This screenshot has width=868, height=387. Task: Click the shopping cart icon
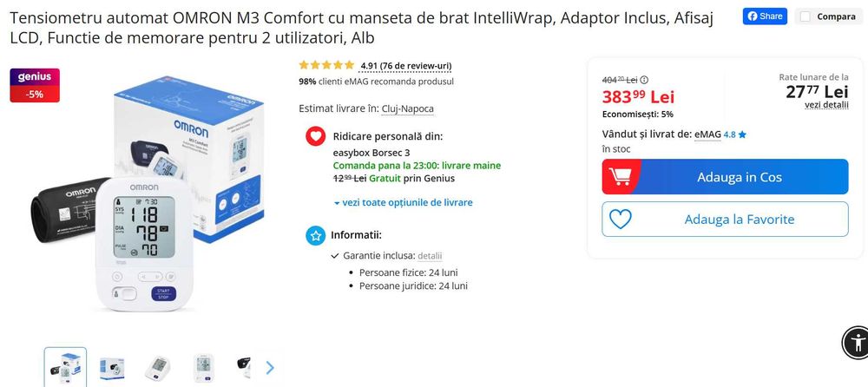(x=621, y=177)
